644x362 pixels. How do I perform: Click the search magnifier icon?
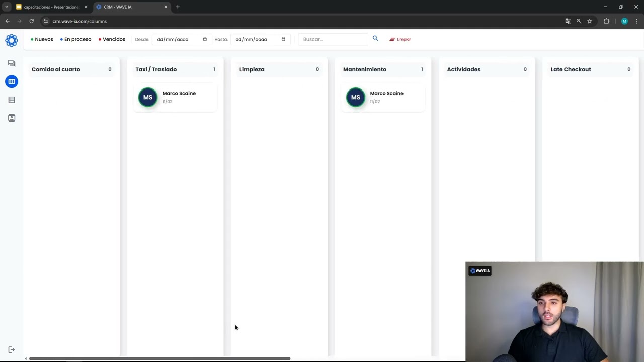[x=375, y=38]
